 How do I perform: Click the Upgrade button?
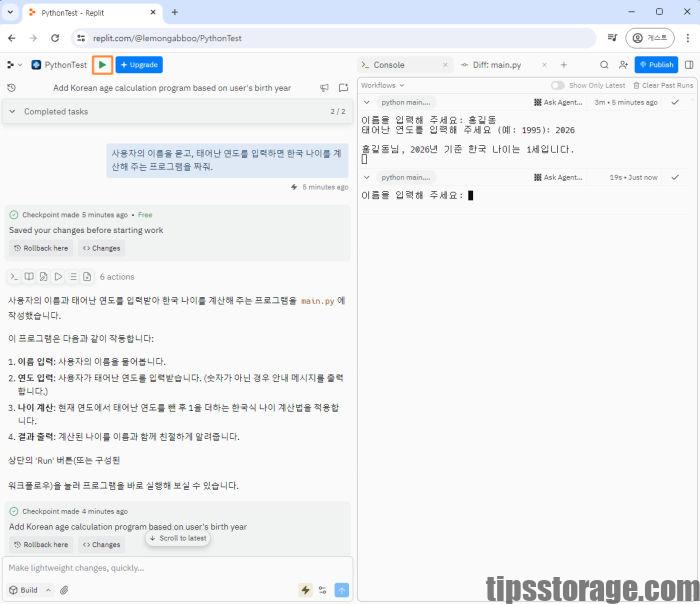pyautogui.click(x=139, y=65)
